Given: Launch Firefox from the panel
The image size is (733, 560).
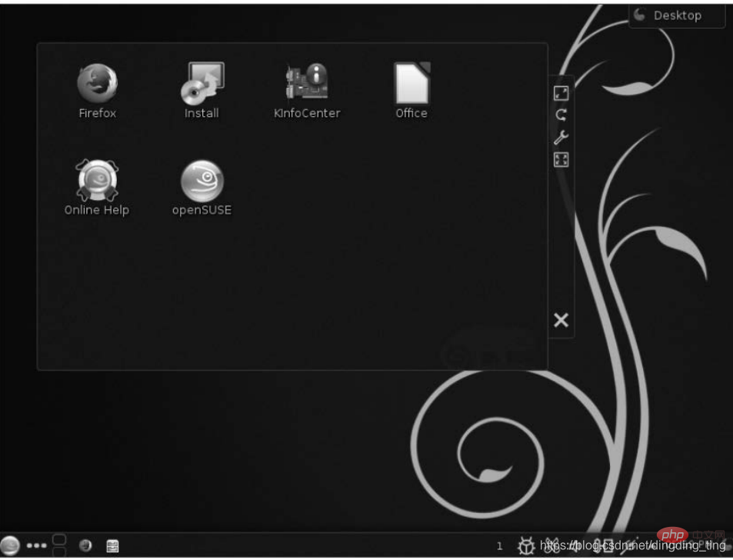Looking at the screenshot, I should click(x=85, y=545).
